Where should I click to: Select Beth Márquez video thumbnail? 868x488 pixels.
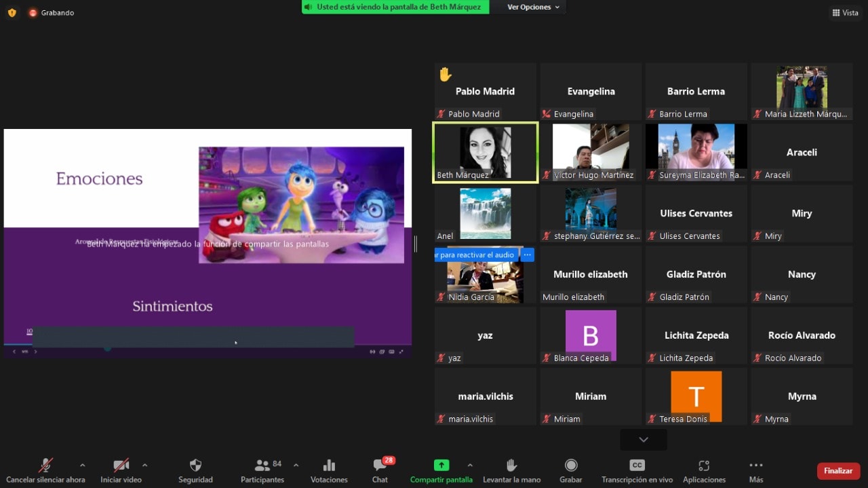(x=485, y=153)
